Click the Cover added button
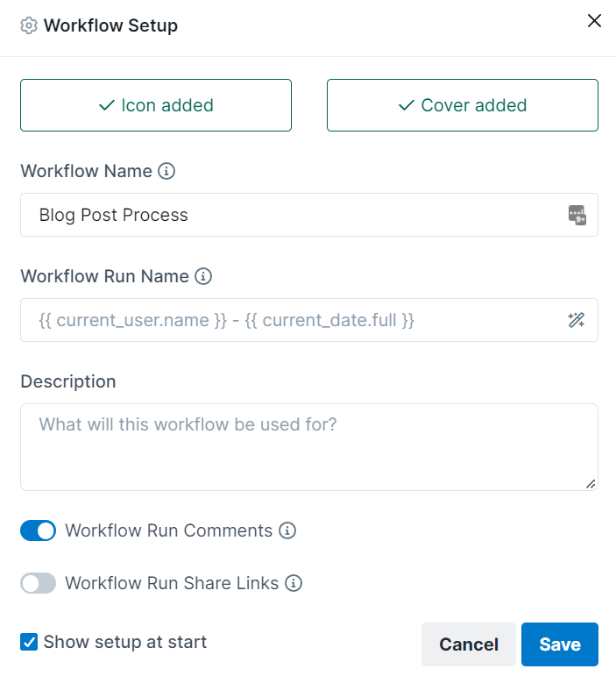This screenshot has width=616, height=676. 462,105
